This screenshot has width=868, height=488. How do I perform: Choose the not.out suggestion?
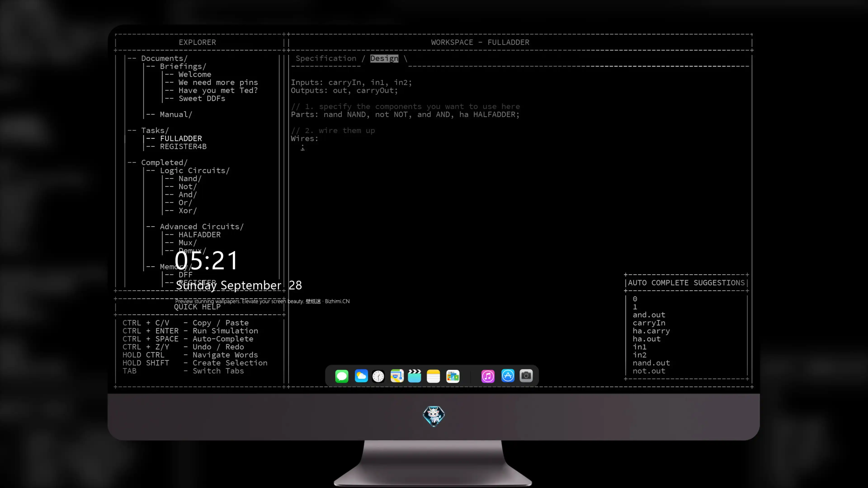(x=649, y=371)
